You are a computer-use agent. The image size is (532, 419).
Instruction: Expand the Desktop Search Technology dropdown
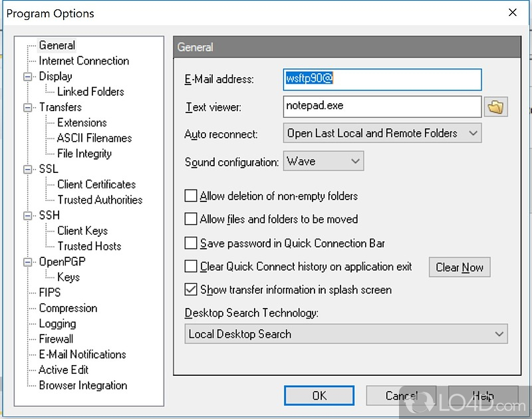[x=346, y=334]
